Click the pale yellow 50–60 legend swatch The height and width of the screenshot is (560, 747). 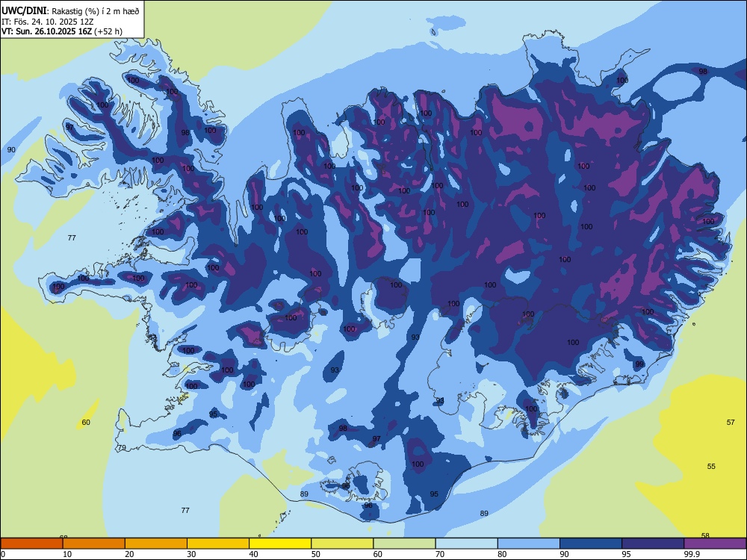tap(343, 544)
